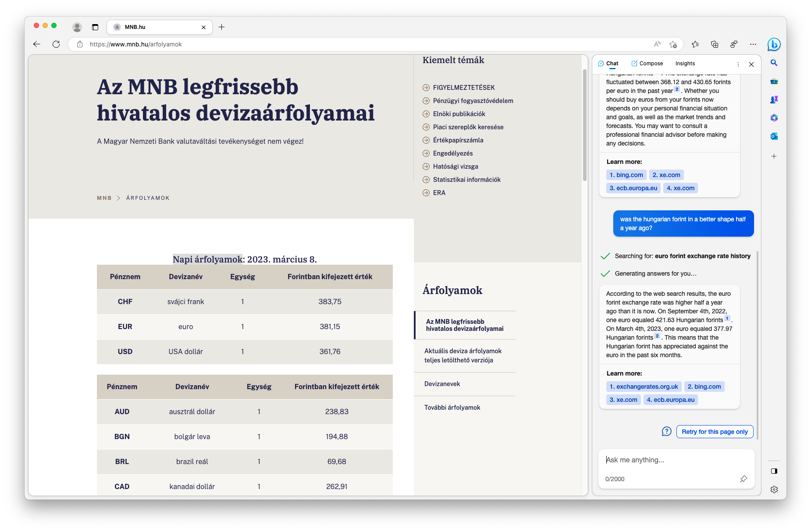This screenshot has width=811, height=532.
Task: Focus the Ask me anything input
Action: (x=675, y=460)
